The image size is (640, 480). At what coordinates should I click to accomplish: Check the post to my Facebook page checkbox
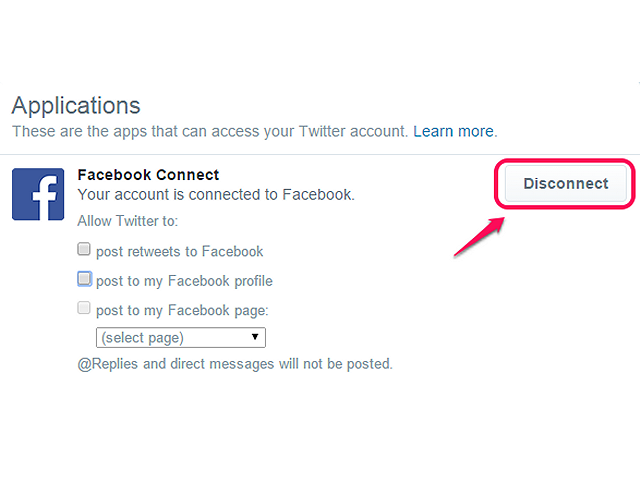click(84, 308)
